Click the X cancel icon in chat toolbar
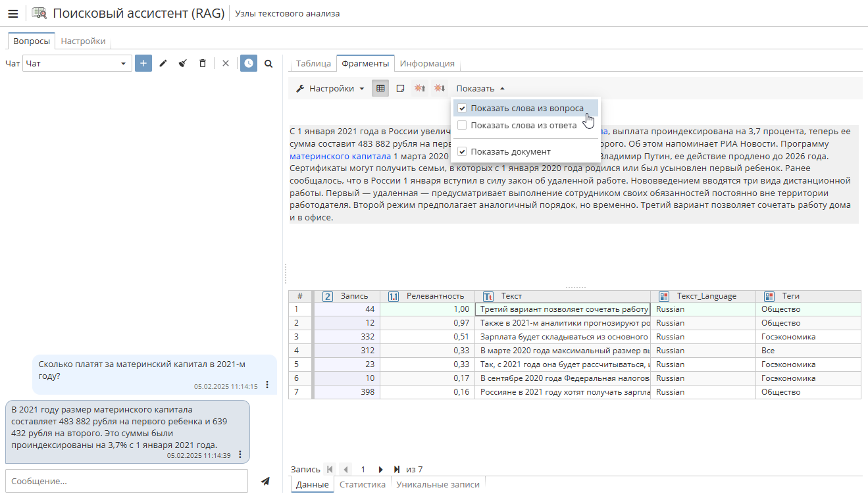The image size is (868, 498). tap(226, 63)
